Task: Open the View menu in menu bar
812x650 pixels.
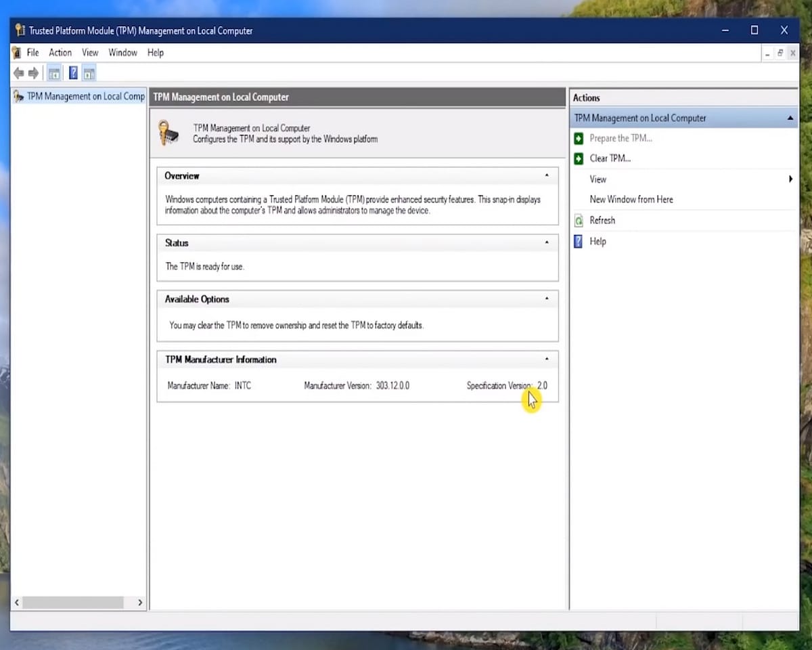Action: pyautogui.click(x=90, y=53)
